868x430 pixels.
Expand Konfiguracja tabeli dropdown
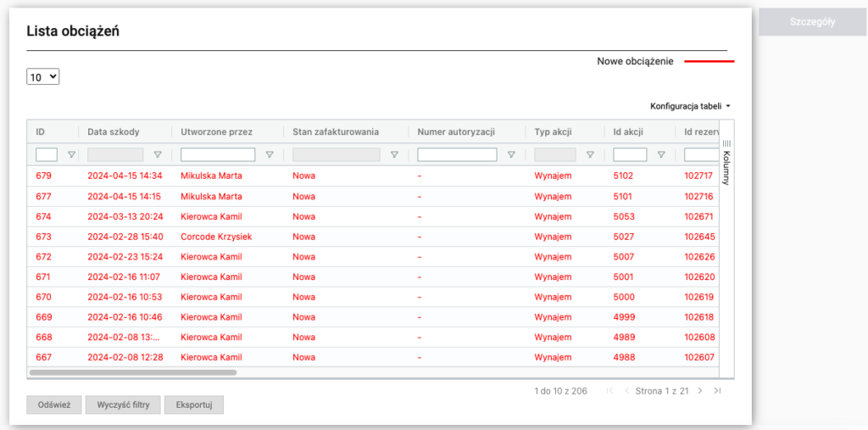coord(690,107)
